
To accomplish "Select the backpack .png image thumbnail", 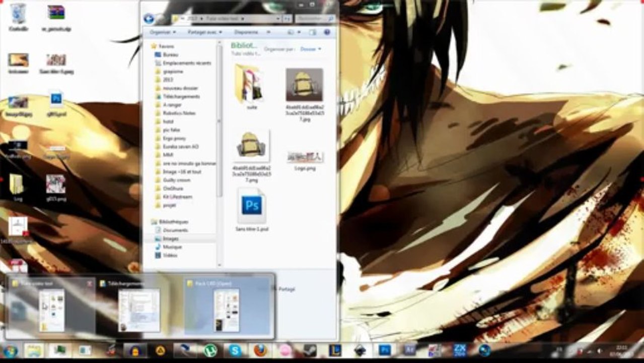I will [252, 145].
